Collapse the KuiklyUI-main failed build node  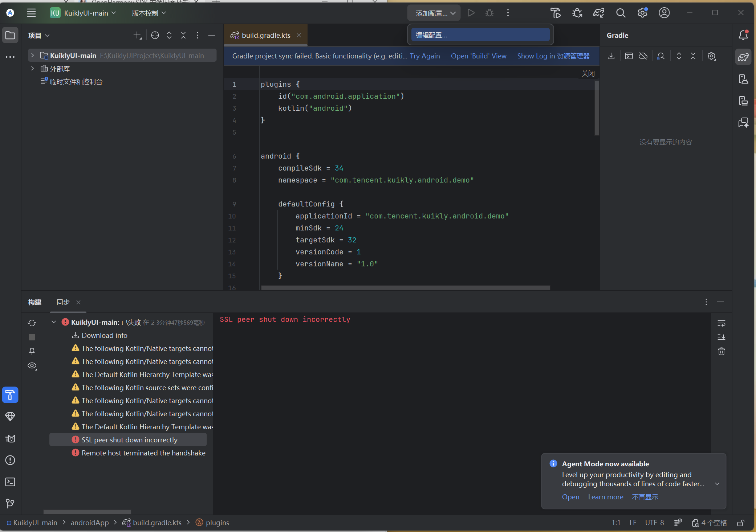pyautogui.click(x=54, y=322)
